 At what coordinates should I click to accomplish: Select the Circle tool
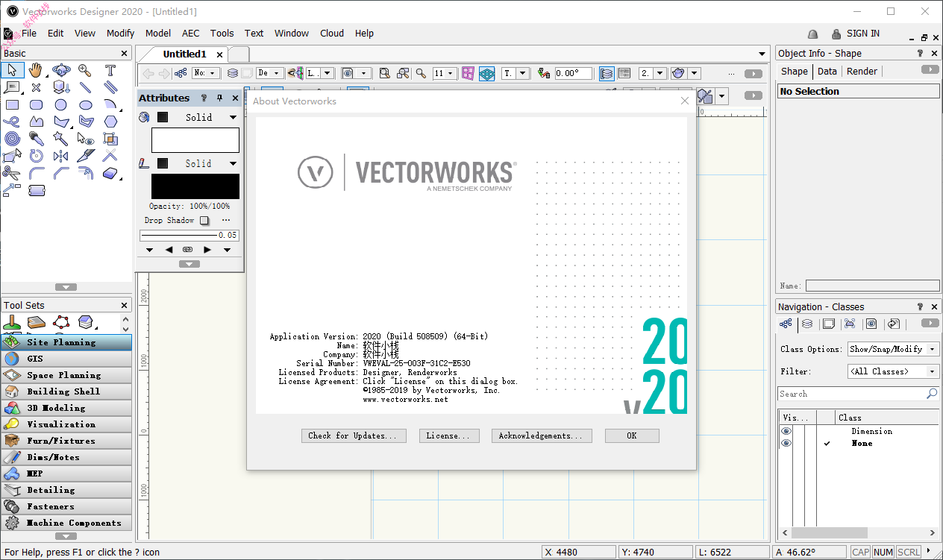61,104
